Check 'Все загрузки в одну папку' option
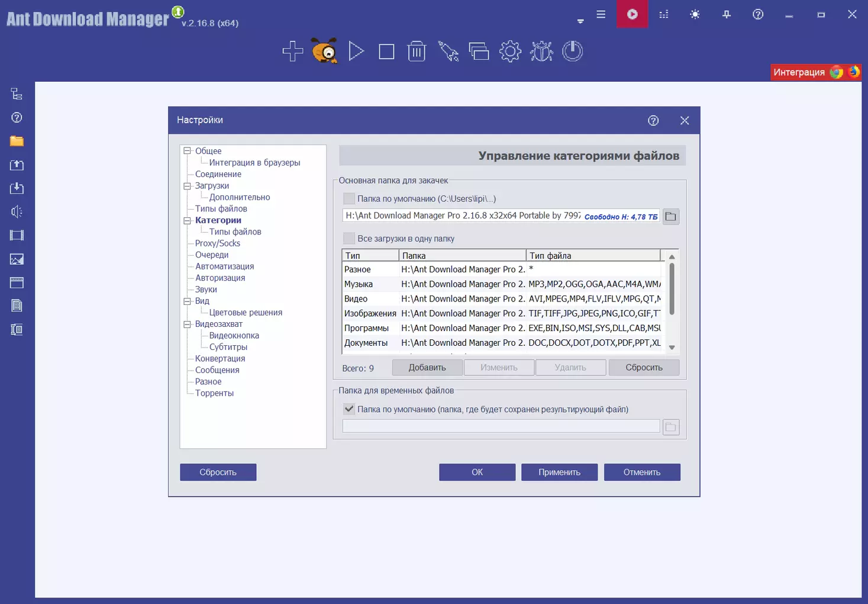 point(349,239)
